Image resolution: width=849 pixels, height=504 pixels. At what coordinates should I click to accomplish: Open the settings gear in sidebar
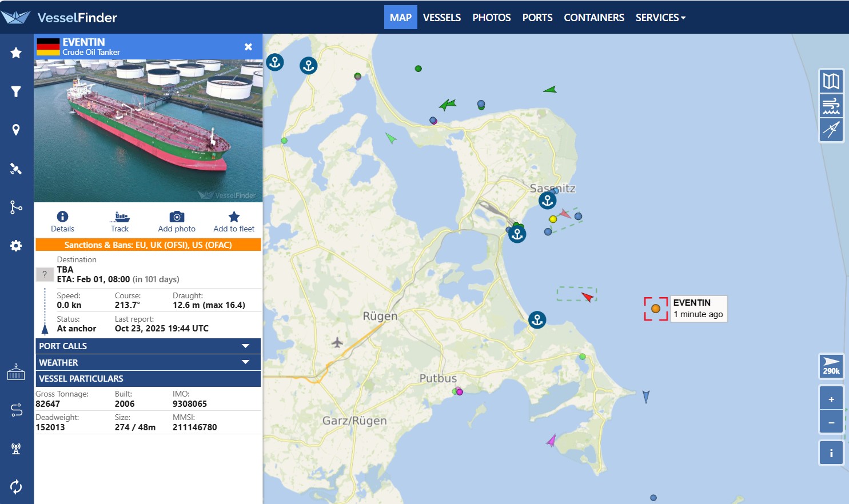[16, 246]
